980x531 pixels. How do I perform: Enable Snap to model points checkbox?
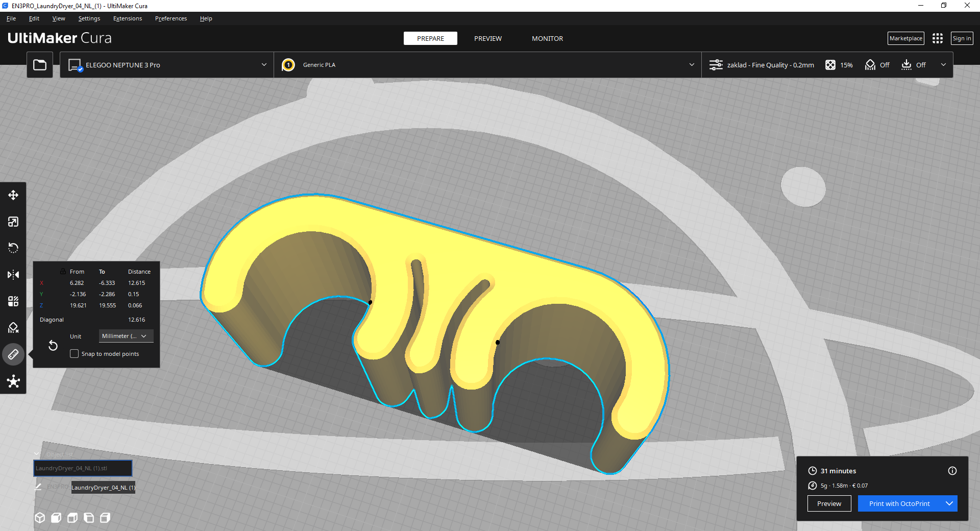click(x=74, y=354)
